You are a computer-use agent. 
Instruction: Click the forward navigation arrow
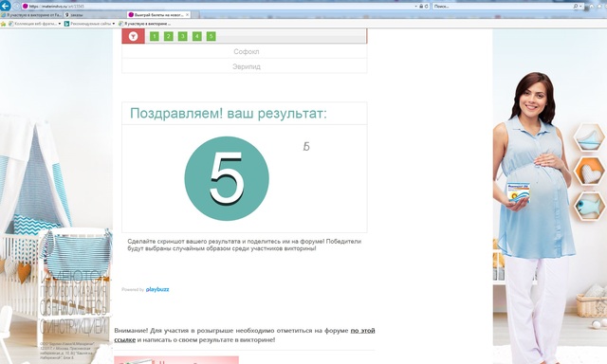pyautogui.click(x=16, y=7)
